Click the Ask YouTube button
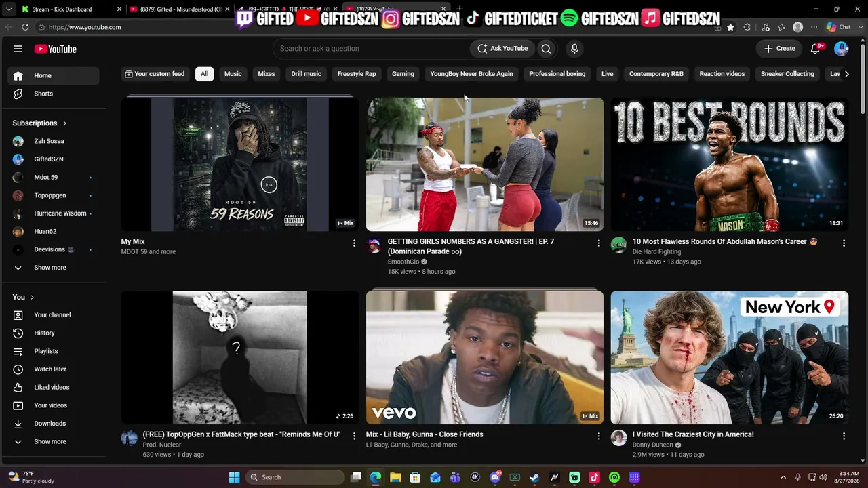Screen dimensions: 868x488 502,49
